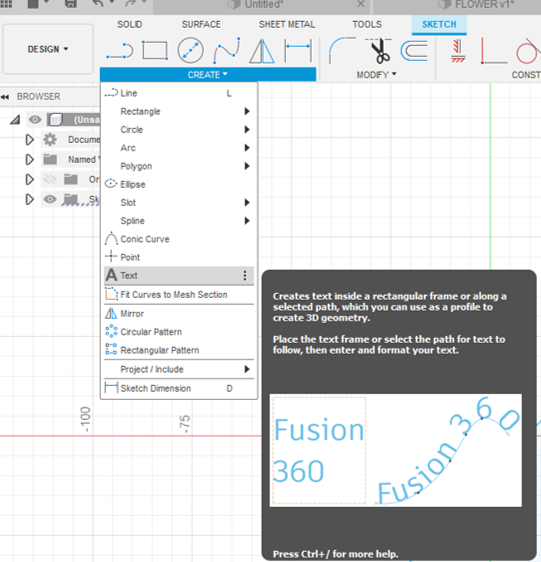The height and width of the screenshot is (562, 541).
Task: Expand the Document Settings node
Action: tap(30, 139)
